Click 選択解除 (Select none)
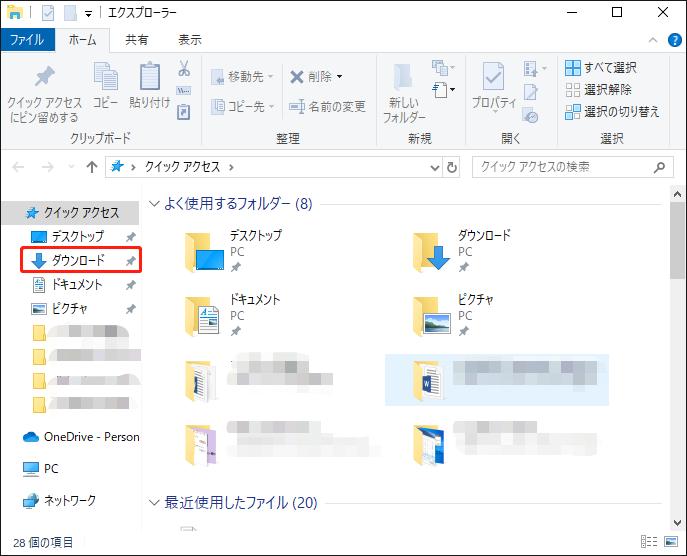The height and width of the screenshot is (556, 687). coord(598,90)
